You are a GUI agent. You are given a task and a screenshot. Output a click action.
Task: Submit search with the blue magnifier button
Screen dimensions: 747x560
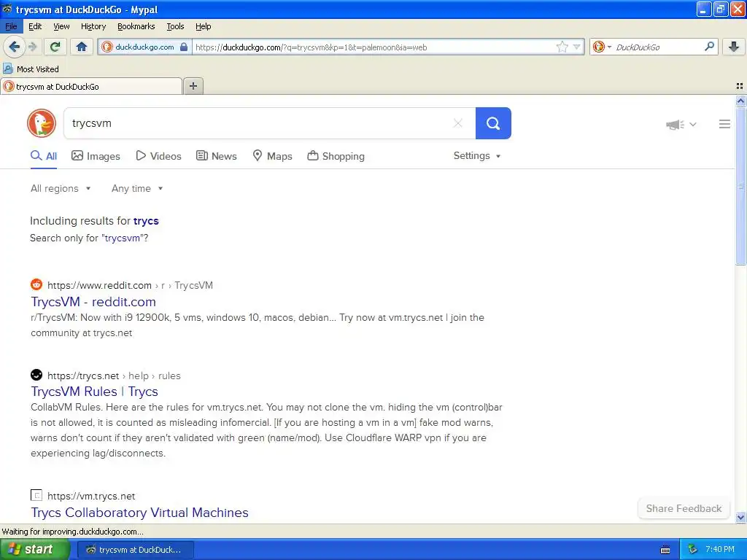point(493,123)
